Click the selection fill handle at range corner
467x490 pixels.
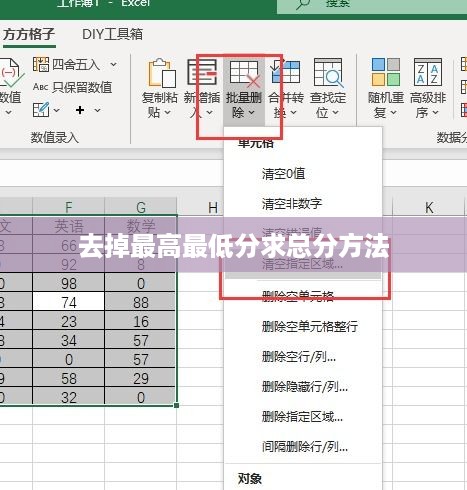[x=176, y=405]
